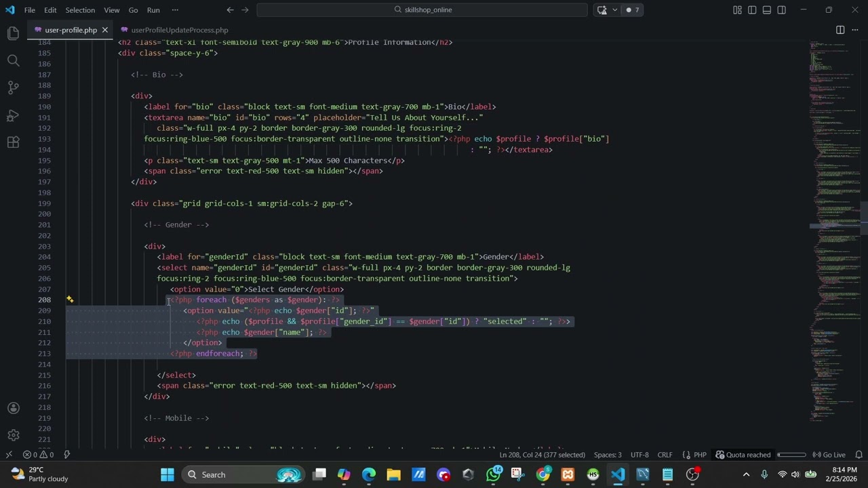Click the Quota reached Copilot status
The height and width of the screenshot is (488, 868).
click(743, 455)
